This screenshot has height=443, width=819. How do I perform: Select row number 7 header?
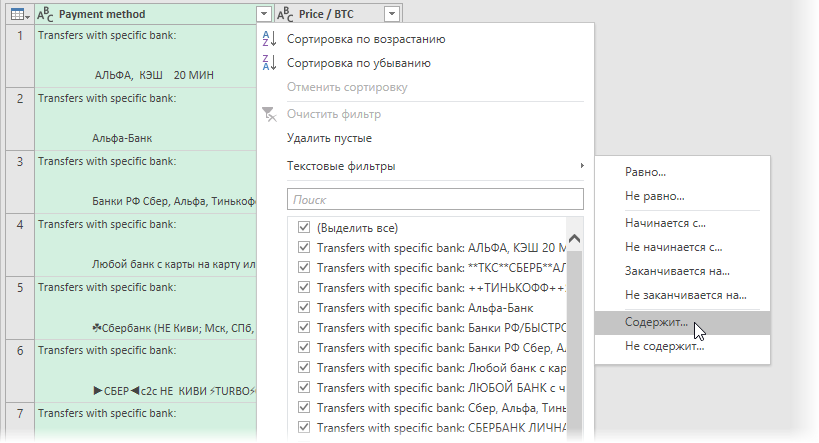(20, 422)
